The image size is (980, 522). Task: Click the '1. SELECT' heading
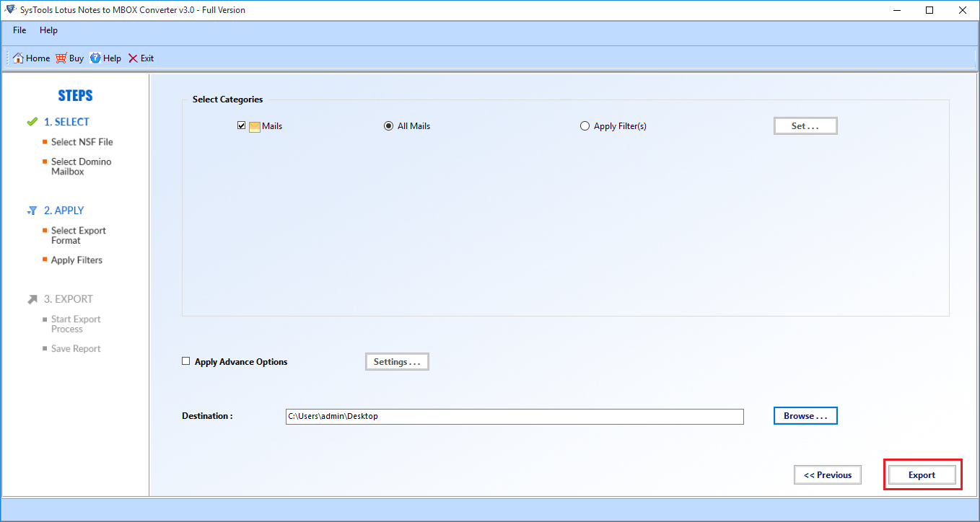(66, 122)
